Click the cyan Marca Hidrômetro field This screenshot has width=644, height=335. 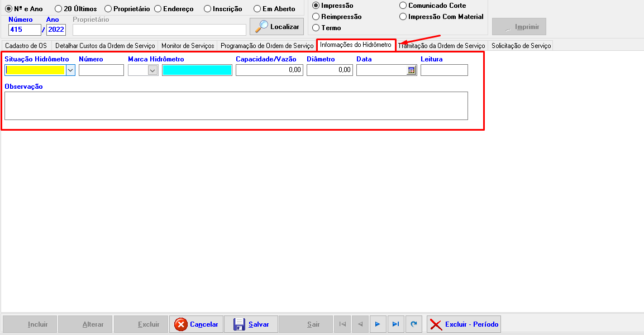click(197, 70)
